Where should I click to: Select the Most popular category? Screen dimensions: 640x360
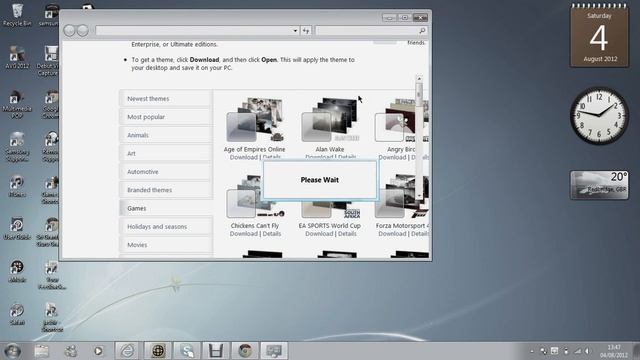[166, 117]
